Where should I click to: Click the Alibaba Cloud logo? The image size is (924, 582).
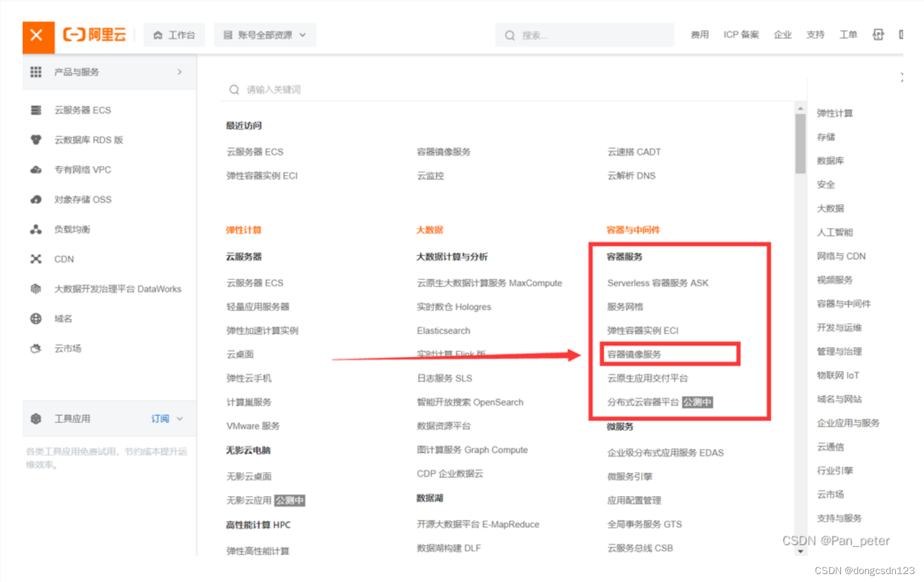tap(95, 35)
